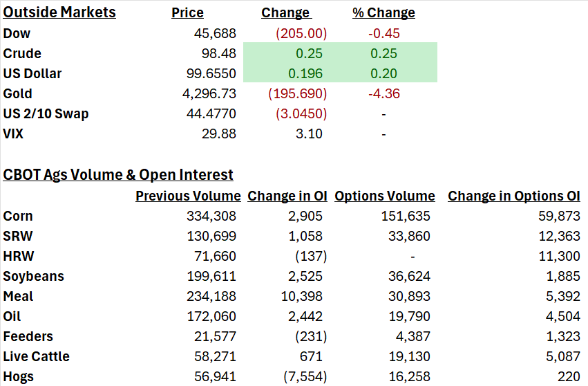Click the Change in Options OI header
This screenshot has width=588, height=386.
[x=514, y=196]
